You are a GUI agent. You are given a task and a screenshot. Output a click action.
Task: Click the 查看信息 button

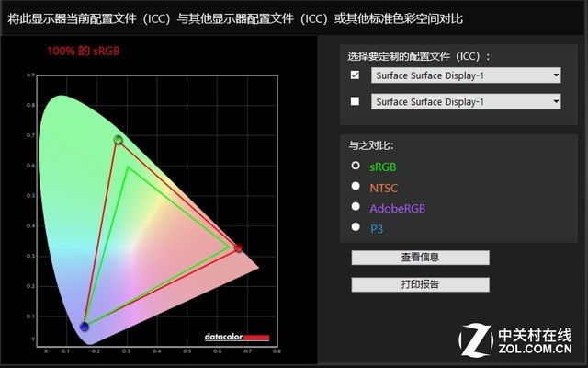(421, 258)
